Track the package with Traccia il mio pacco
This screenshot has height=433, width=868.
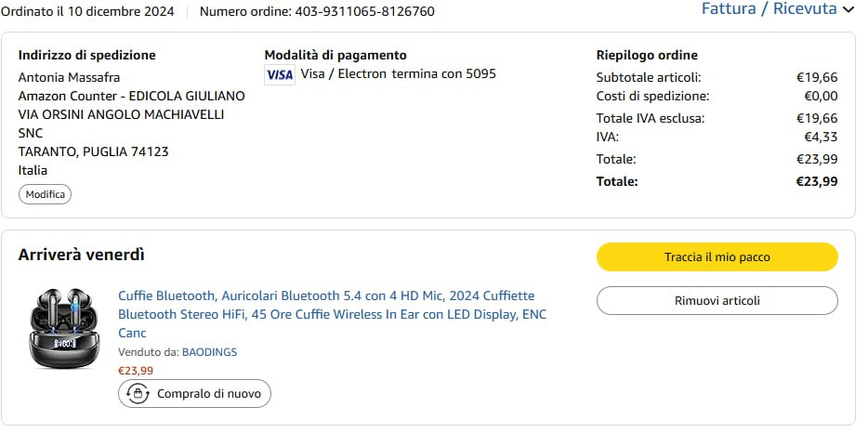tap(717, 257)
